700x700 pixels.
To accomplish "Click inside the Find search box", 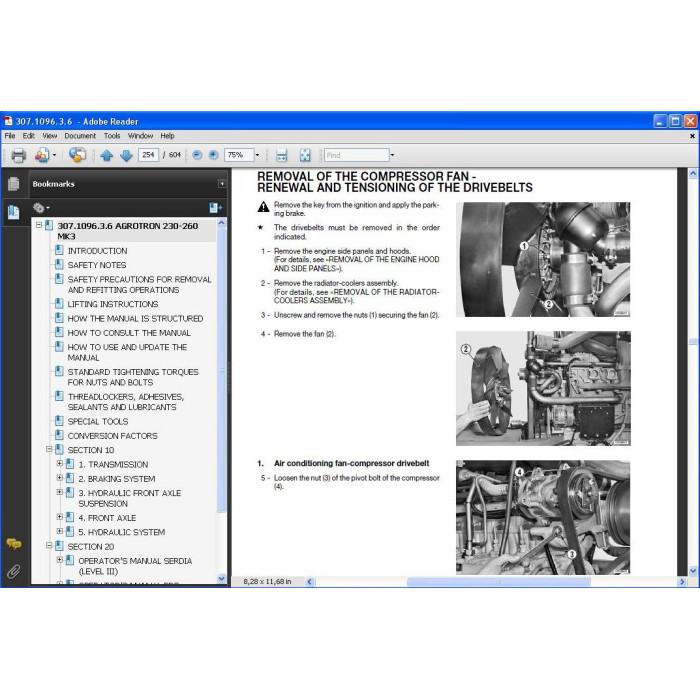I will 356,155.
